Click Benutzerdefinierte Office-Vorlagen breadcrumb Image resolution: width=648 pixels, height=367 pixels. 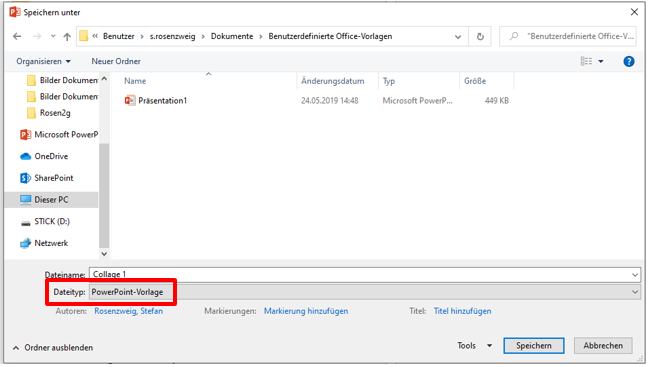[330, 36]
